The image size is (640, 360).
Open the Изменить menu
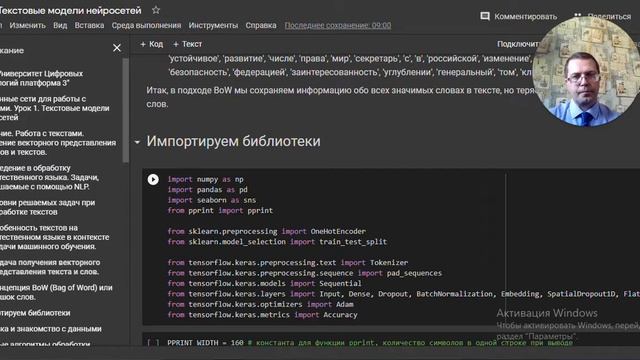click(x=28, y=25)
